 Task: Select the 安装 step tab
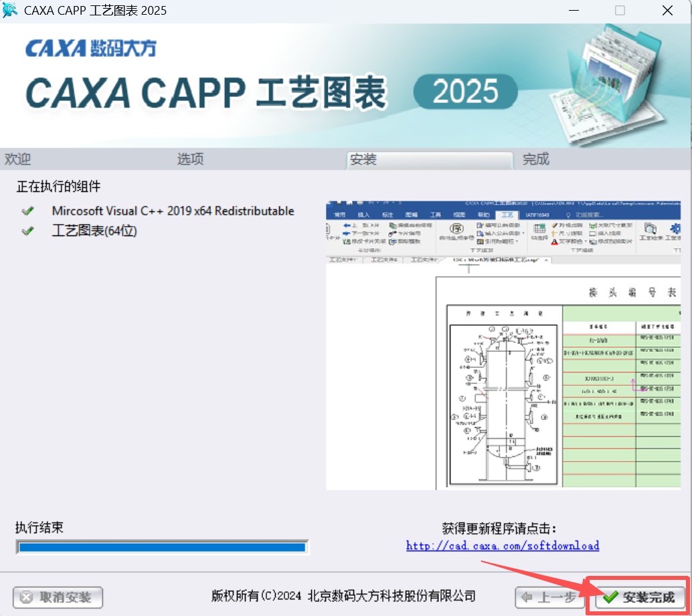430,160
